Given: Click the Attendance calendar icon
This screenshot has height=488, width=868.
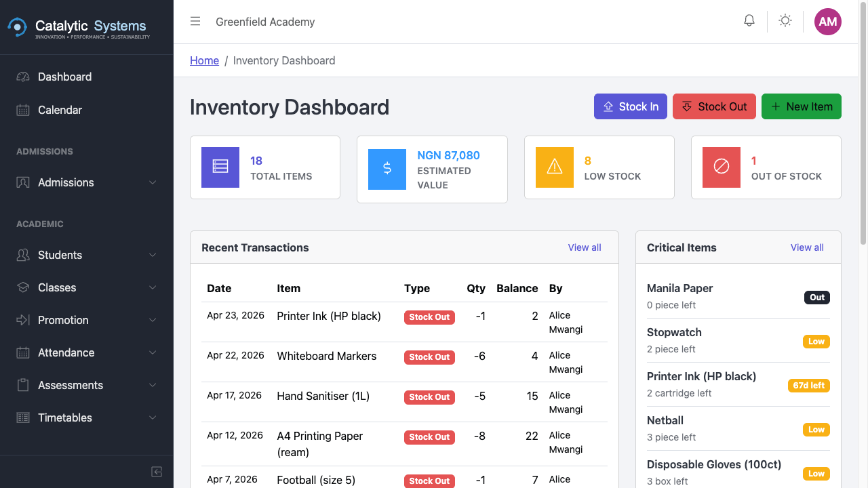Looking at the screenshot, I should pos(23,352).
